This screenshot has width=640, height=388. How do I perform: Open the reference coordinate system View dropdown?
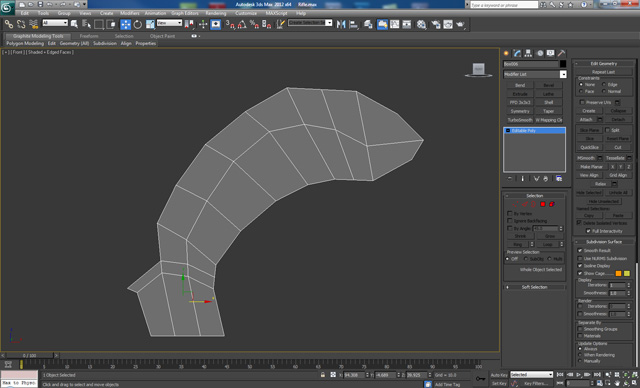pos(169,23)
